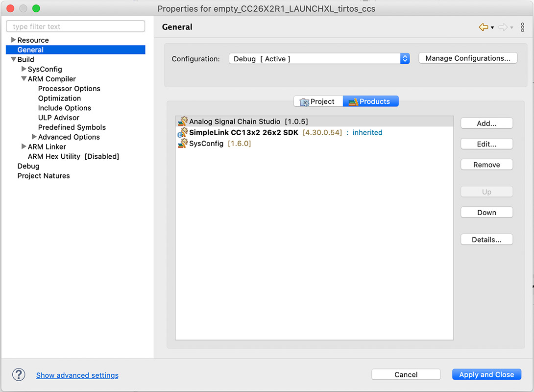The height and width of the screenshot is (392, 534).
Task: Click Apply and Close
Action: pos(486,375)
